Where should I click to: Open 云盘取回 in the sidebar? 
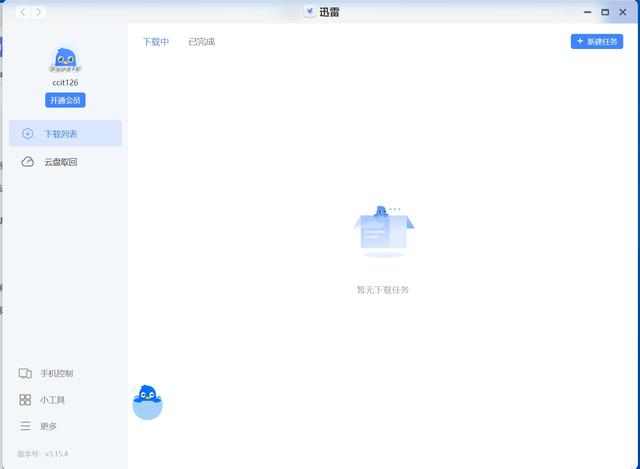pyautogui.click(x=65, y=162)
